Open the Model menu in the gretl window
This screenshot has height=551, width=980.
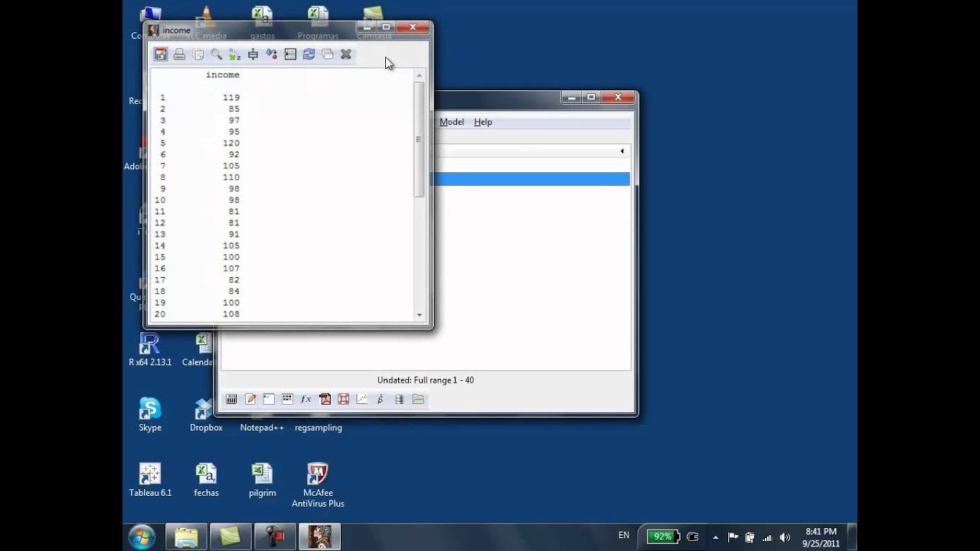point(452,122)
